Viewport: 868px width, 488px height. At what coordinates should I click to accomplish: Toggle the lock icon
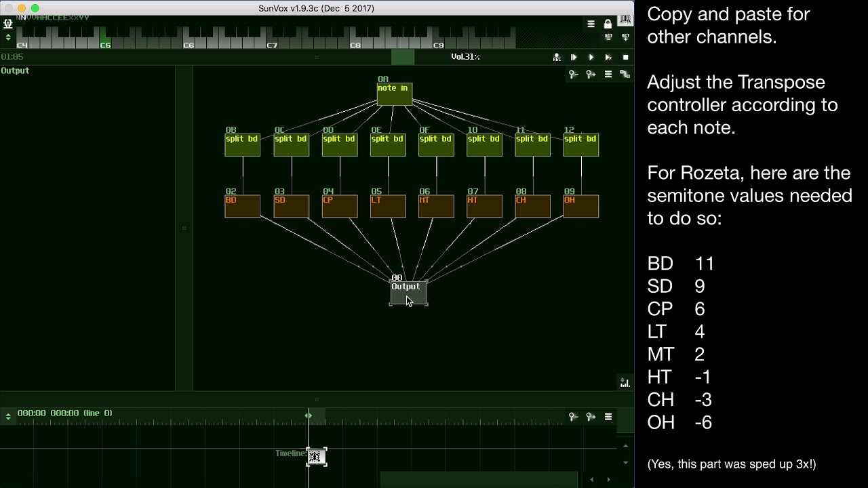click(x=608, y=24)
